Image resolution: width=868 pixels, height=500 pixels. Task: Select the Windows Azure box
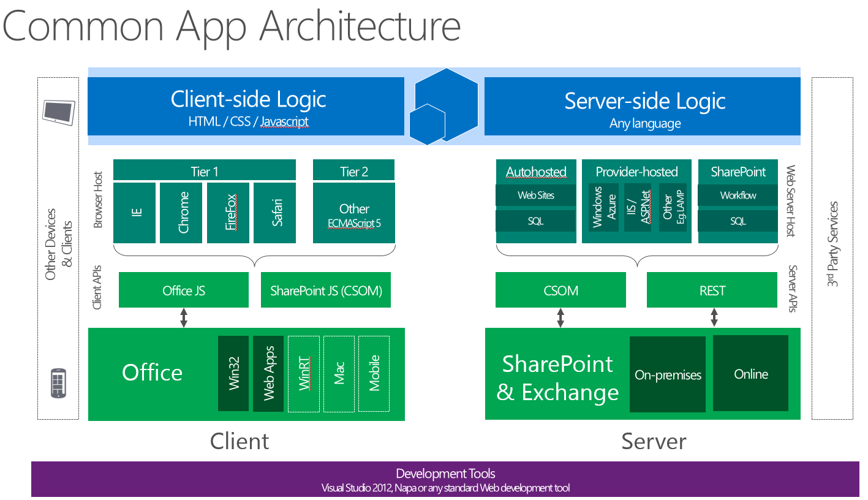click(603, 208)
